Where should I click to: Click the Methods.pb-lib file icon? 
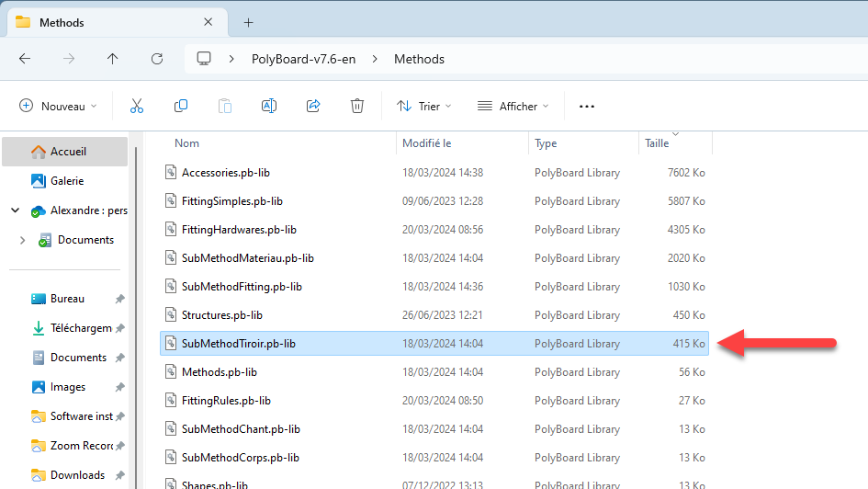171,371
